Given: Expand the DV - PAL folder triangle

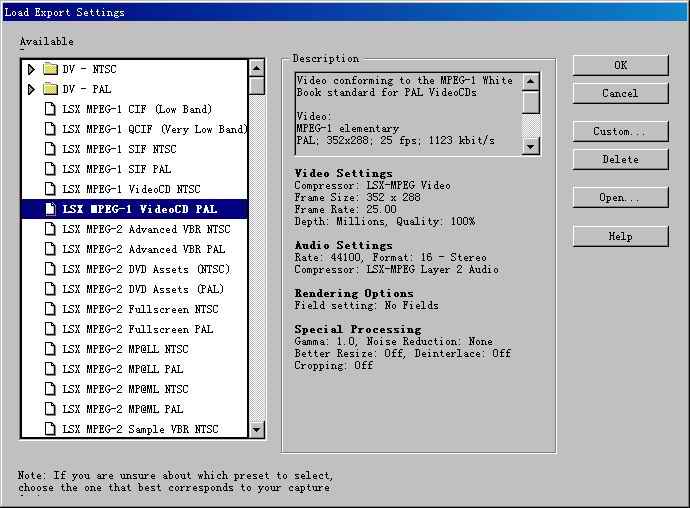Looking at the screenshot, I should (x=32, y=89).
